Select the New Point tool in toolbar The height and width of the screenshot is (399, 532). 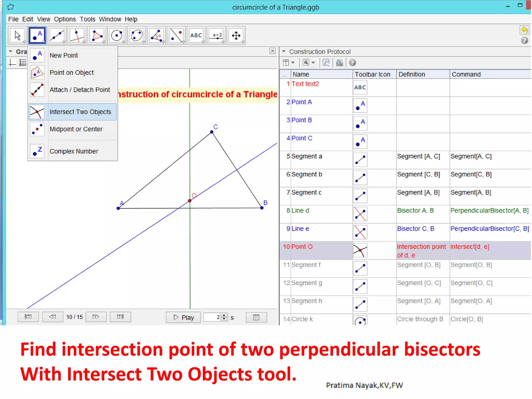[37, 35]
